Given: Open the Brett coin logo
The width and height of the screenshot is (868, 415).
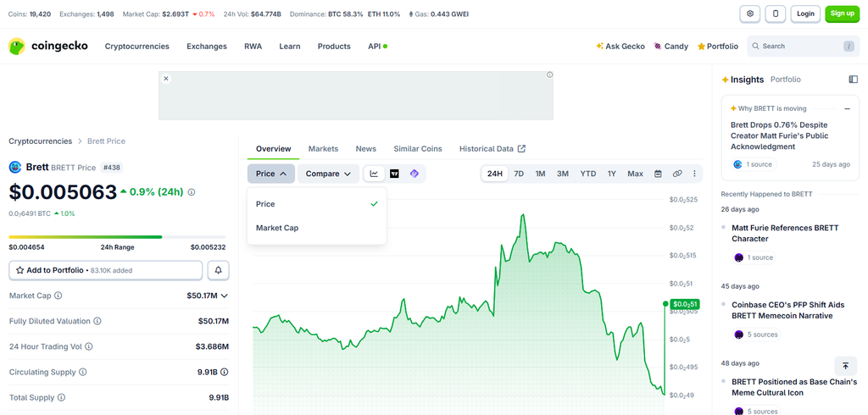Looking at the screenshot, I should [x=15, y=167].
